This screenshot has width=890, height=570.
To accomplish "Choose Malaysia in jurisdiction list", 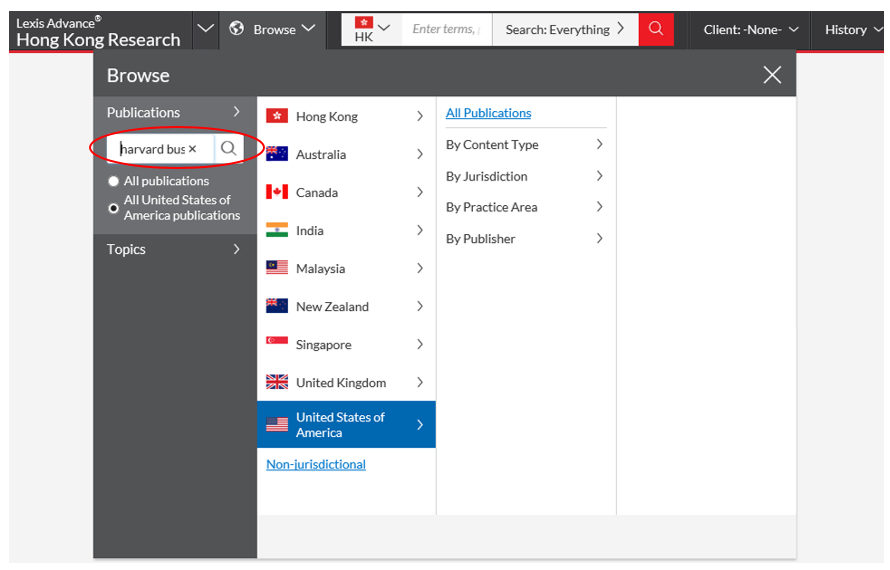I will pos(346,268).
